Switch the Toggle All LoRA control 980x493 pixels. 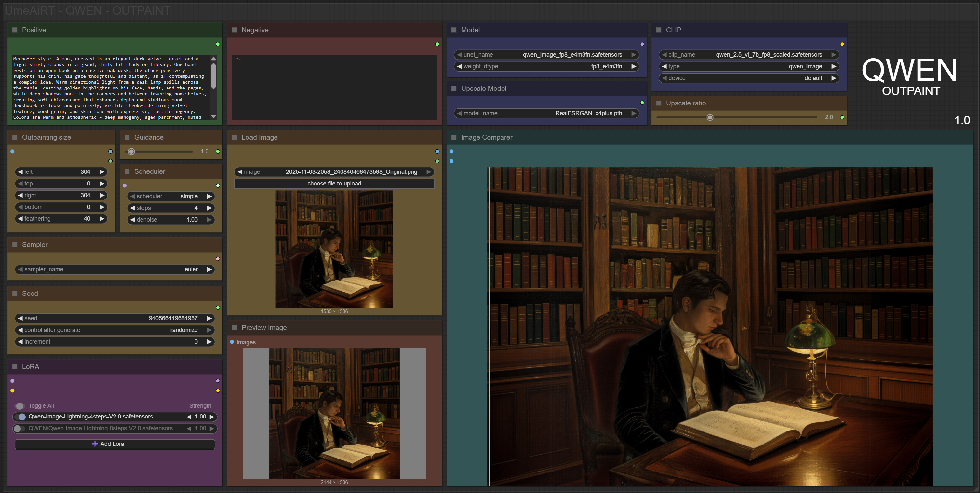[20, 406]
